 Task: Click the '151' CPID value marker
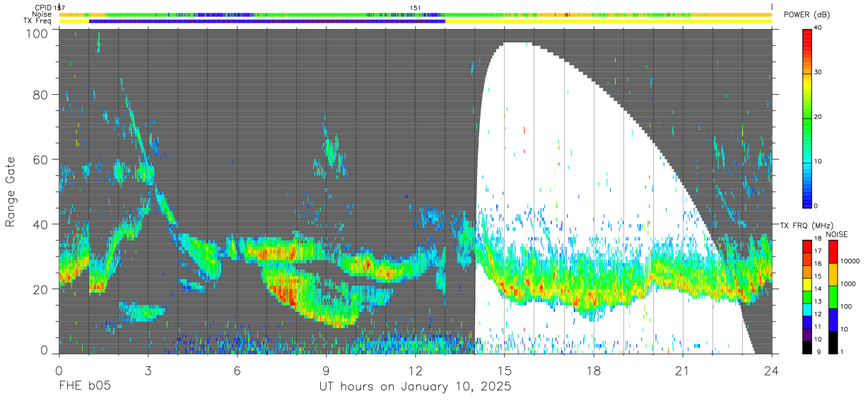(416, 7)
